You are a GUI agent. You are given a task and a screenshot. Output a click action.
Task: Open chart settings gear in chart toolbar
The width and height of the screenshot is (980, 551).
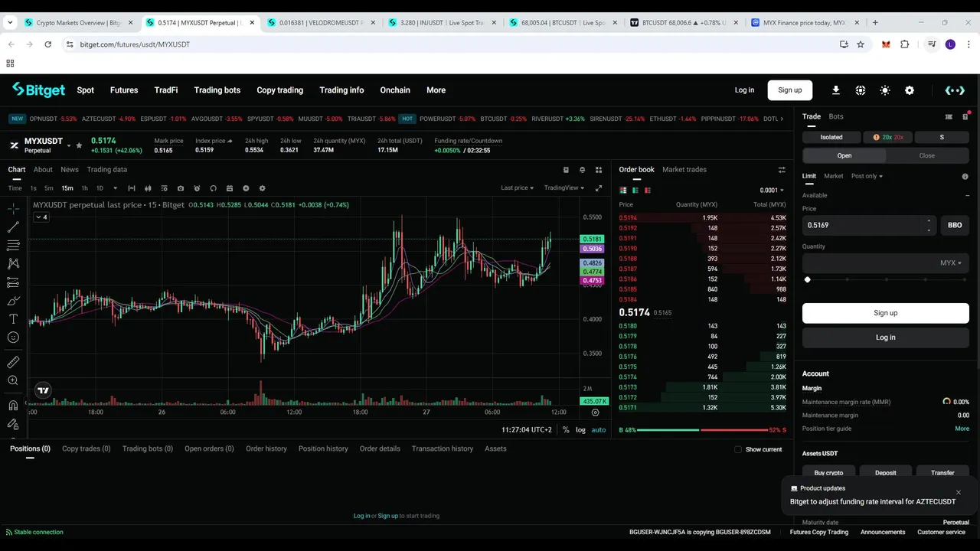click(262, 188)
